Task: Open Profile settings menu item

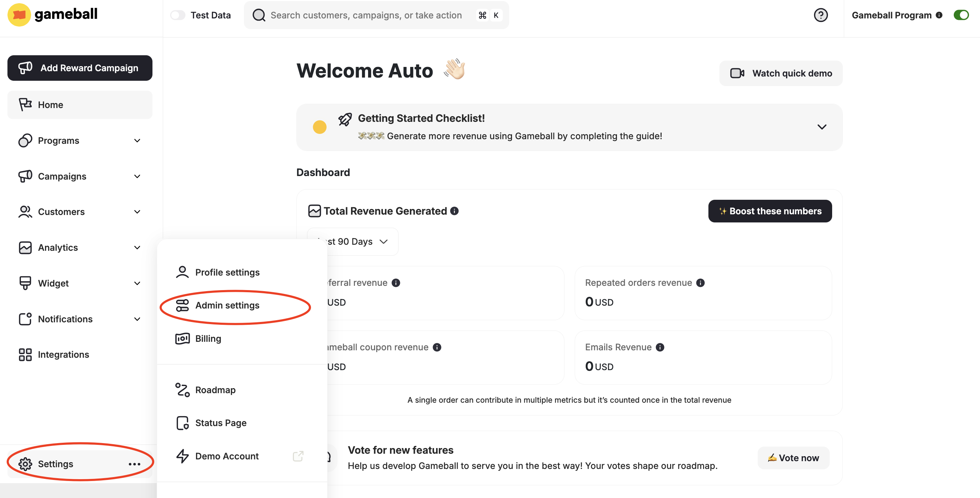Action: (227, 273)
